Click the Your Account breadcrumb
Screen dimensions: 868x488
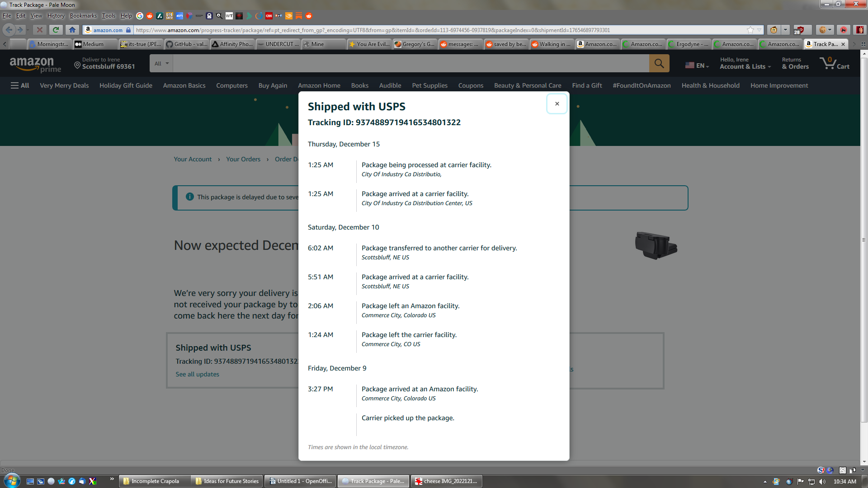[193, 159]
